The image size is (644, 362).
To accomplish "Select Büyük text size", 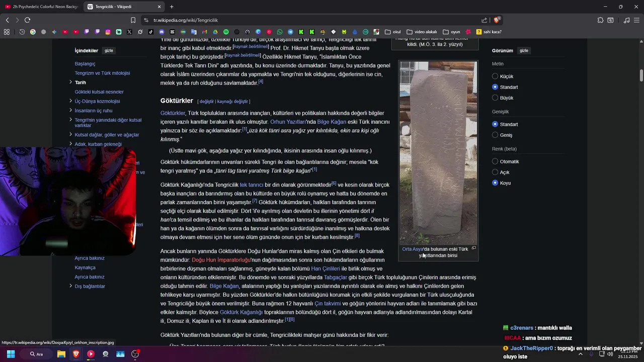I will tap(495, 98).
